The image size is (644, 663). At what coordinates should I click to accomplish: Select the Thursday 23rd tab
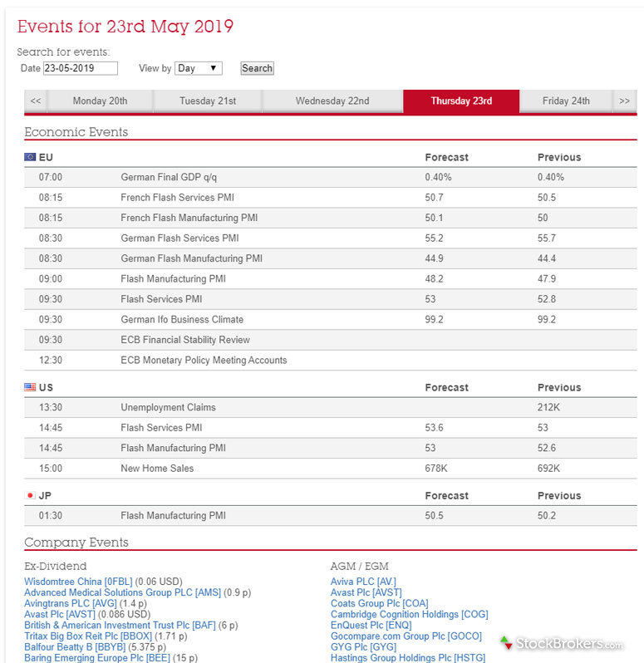[461, 101]
